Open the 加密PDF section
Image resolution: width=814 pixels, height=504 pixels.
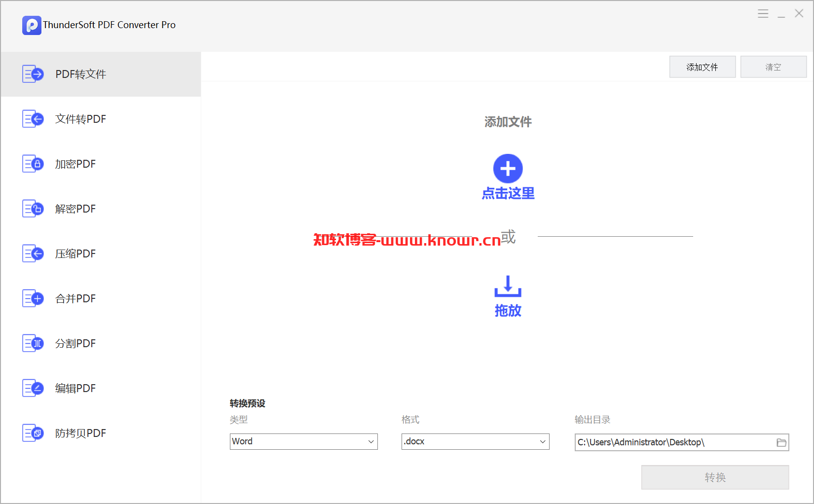pyautogui.click(x=101, y=164)
